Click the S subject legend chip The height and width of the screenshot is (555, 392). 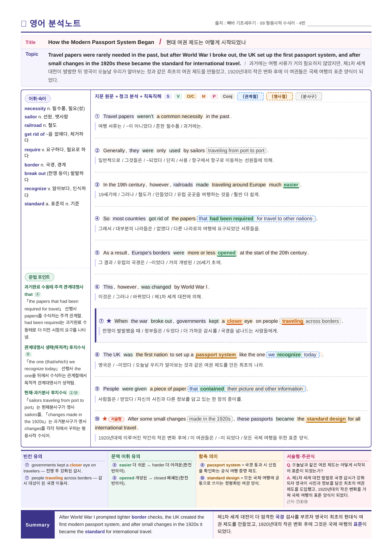point(168,97)
